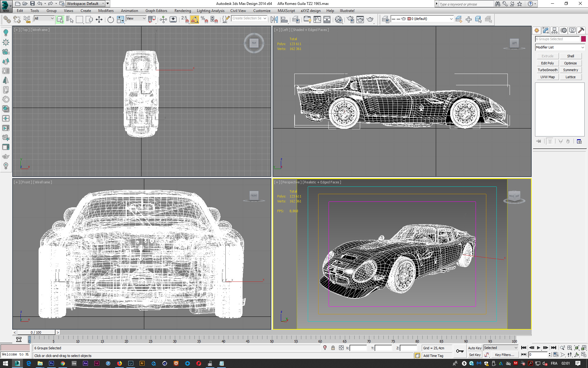This screenshot has width=588, height=368.
Task: Click the Bind to Space Warp icon
Action: click(27, 20)
